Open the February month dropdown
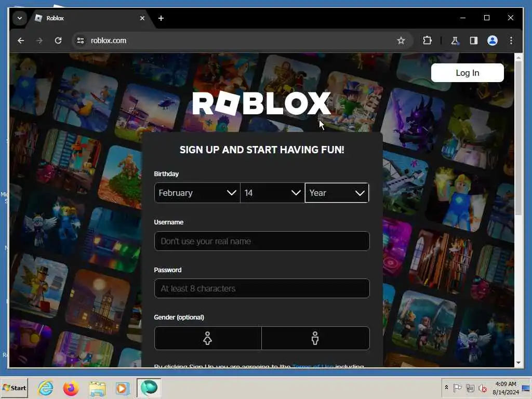 pos(197,193)
